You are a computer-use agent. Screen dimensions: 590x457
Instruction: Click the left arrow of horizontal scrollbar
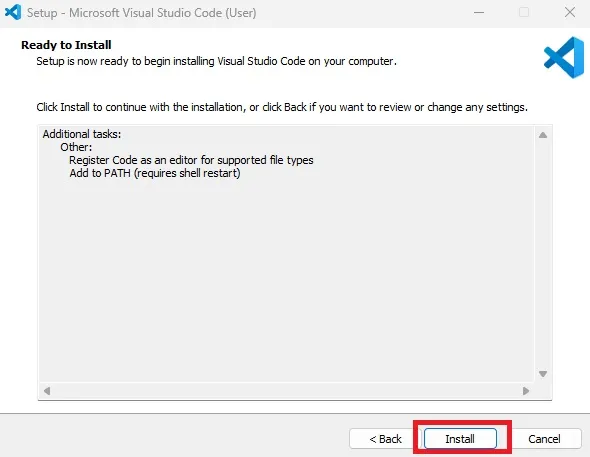click(x=47, y=391)
